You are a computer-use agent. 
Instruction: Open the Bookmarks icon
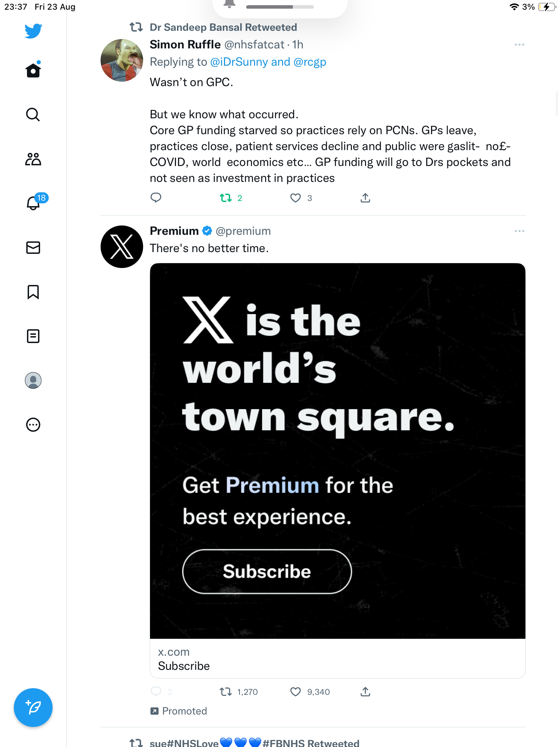tap(33, 292)
